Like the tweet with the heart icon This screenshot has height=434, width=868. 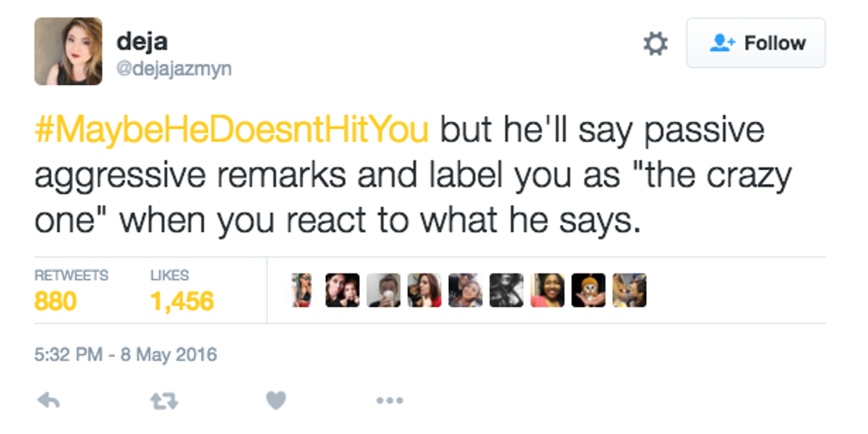pyautogui.click(x=276, y=400)
